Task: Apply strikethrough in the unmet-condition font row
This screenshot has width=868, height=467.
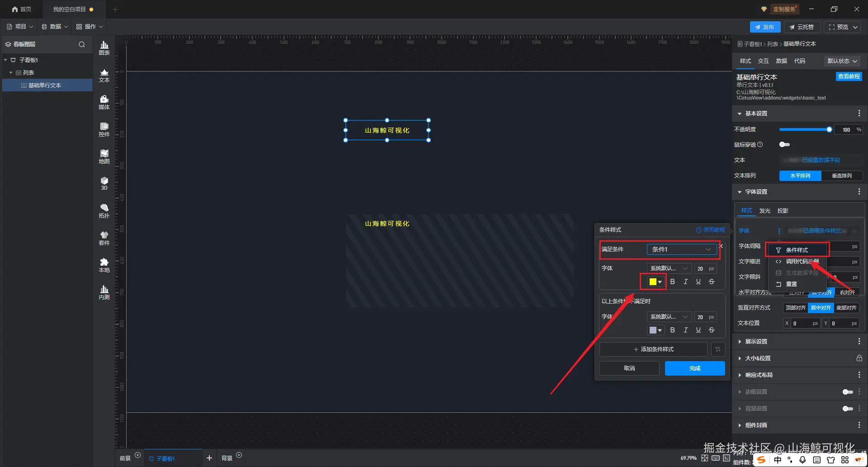Action: tap(712, 330)
